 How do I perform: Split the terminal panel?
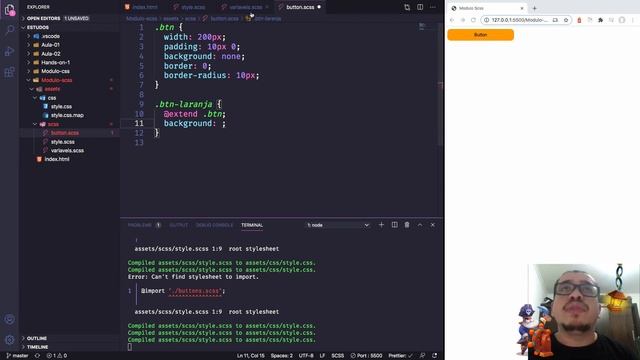pos(394,225)
